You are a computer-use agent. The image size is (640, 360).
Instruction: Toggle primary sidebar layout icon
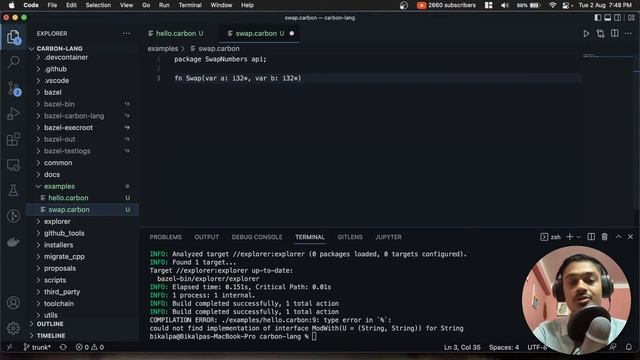[x=598, y=18]
